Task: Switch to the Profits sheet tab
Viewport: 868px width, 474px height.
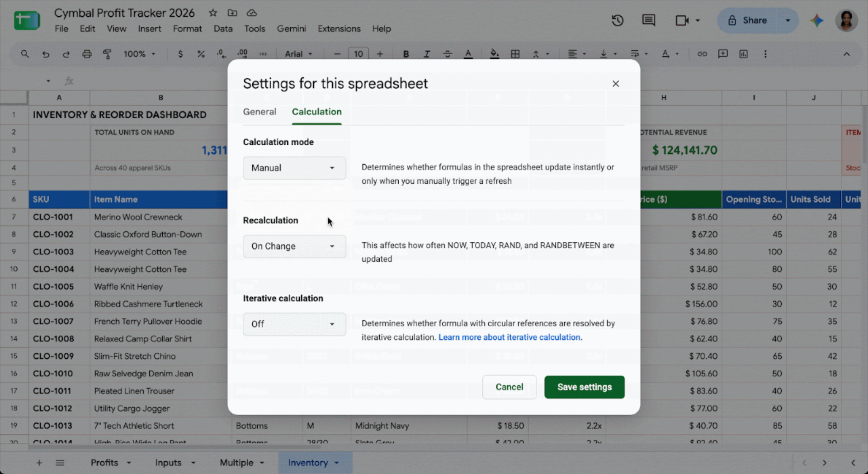Action: pyautogui.click(x=104, y=463)
